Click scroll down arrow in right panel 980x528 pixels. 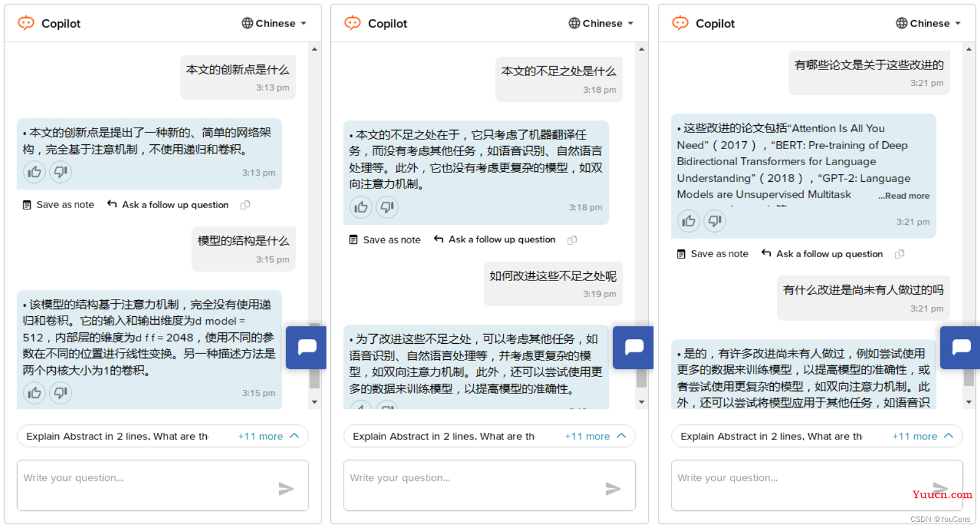[969, 402]
